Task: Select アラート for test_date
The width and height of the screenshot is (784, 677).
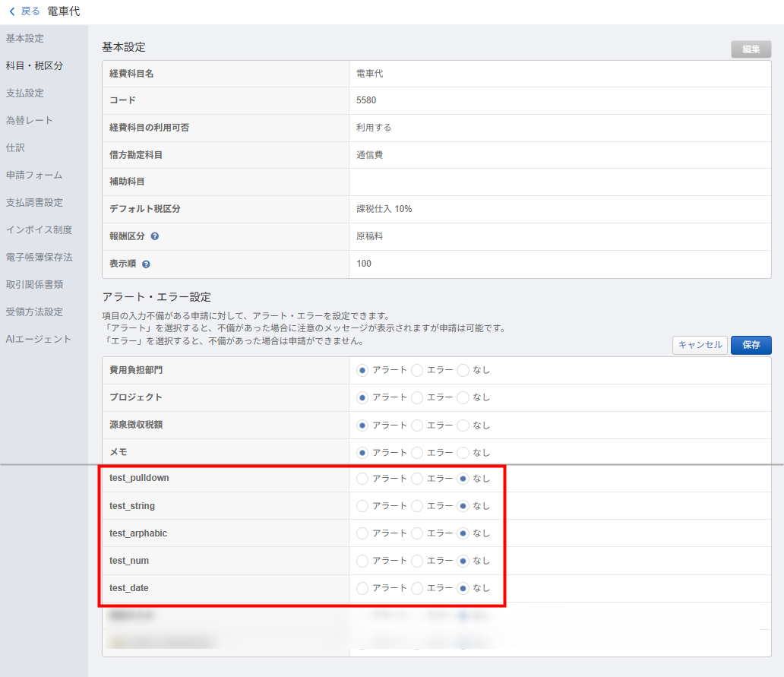Action: [x=362, y=588]
